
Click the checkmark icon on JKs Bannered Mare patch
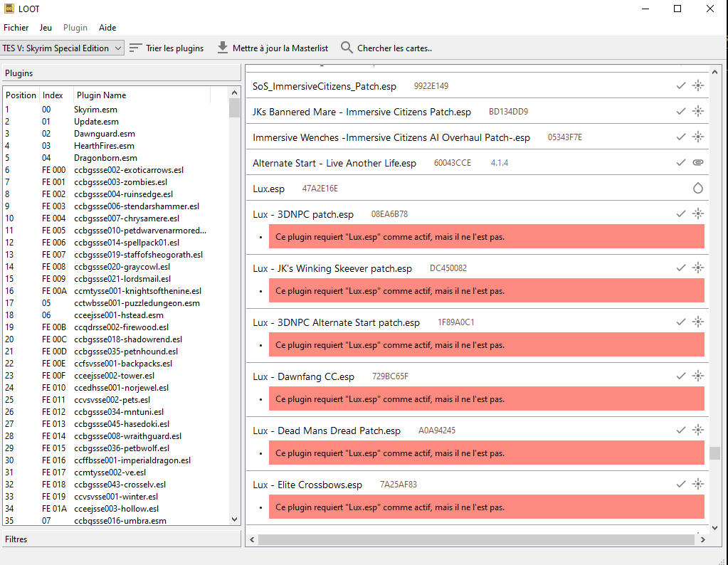[x=681, y=112]
